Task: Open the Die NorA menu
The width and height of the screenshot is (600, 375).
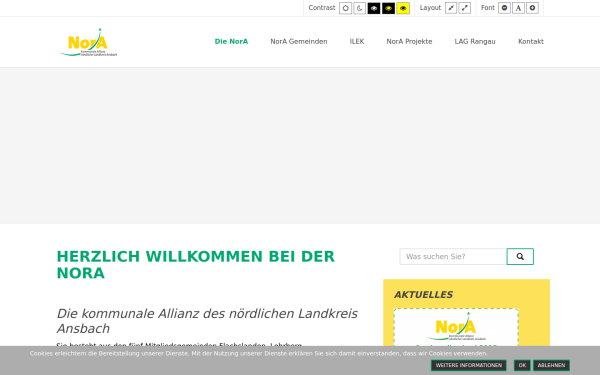Action: coord(231,41)
